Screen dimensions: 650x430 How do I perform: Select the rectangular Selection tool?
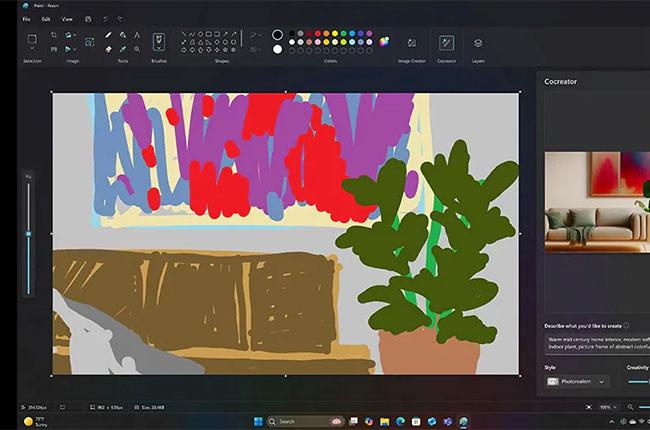click(32, 39)
